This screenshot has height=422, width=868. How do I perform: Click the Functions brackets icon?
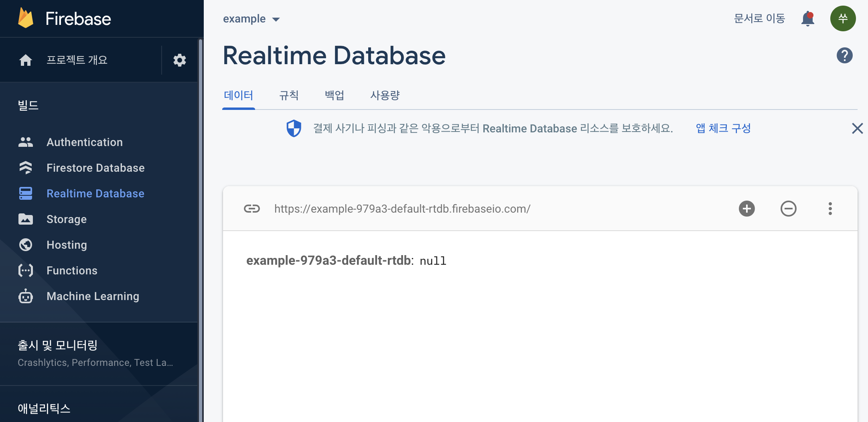pos(26,270)
